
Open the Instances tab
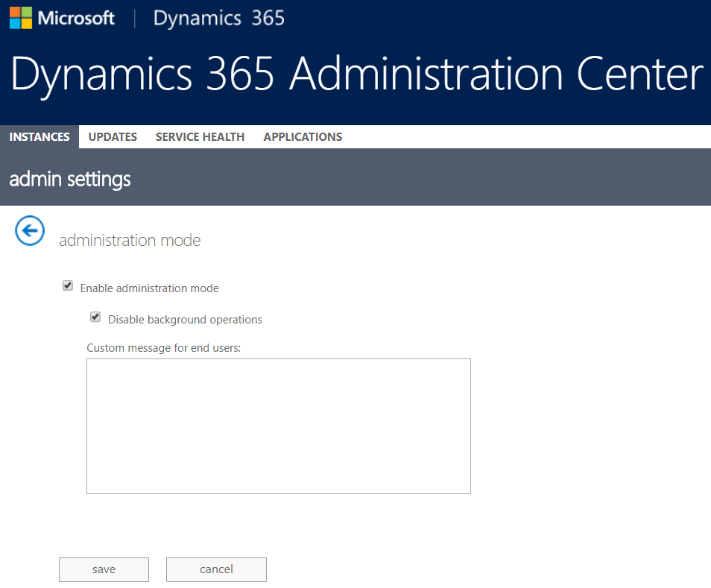coord(39,137)
